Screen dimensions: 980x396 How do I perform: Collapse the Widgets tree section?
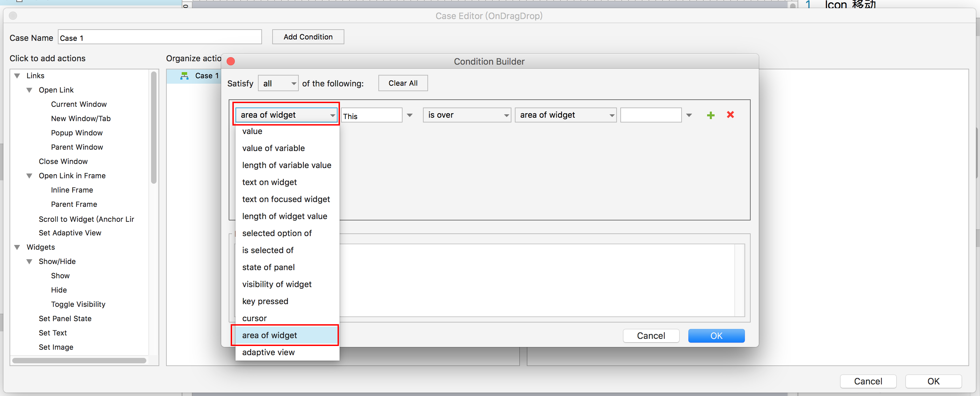(17, 247)
